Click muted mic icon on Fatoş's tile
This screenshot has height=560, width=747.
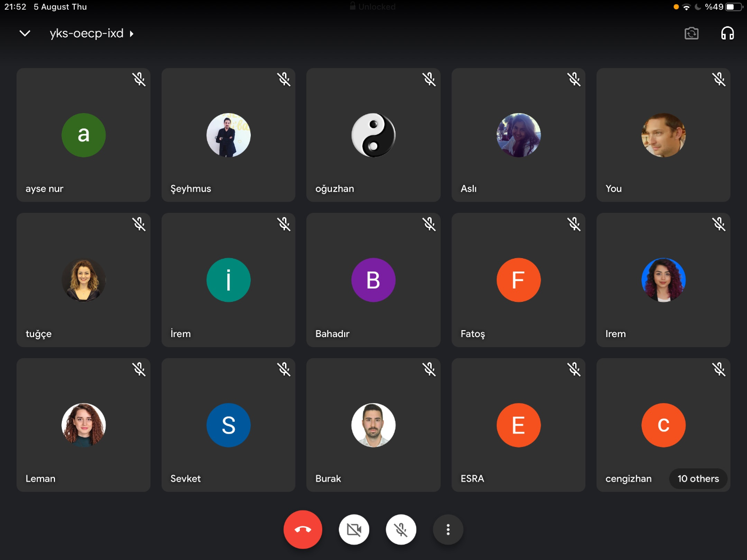[574, 225]
